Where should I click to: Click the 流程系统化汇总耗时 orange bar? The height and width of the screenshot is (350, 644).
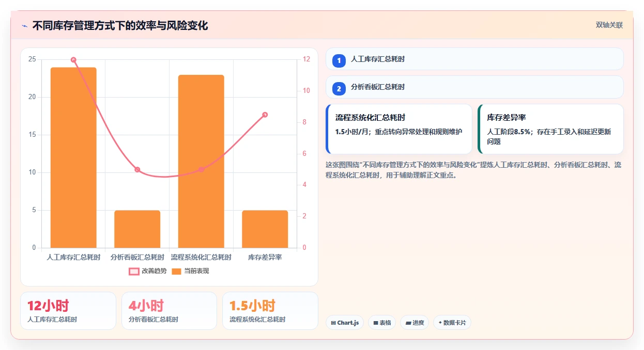[x=201, y=162]
